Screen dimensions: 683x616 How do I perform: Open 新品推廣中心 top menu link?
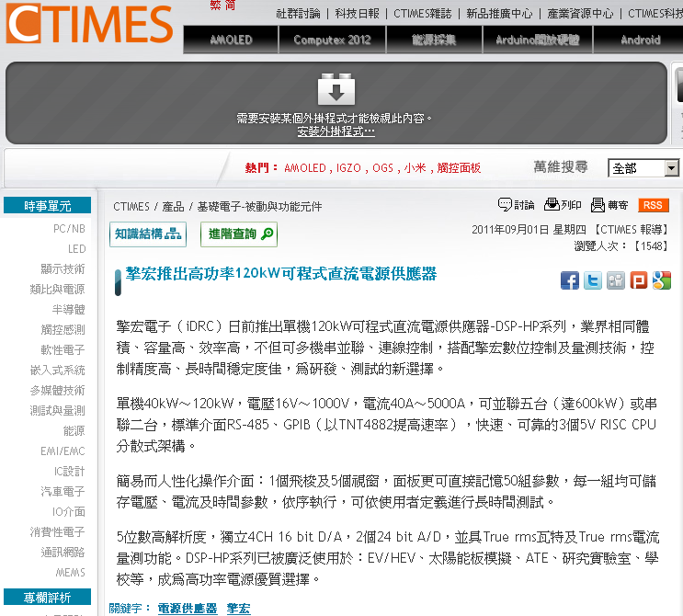499,14
